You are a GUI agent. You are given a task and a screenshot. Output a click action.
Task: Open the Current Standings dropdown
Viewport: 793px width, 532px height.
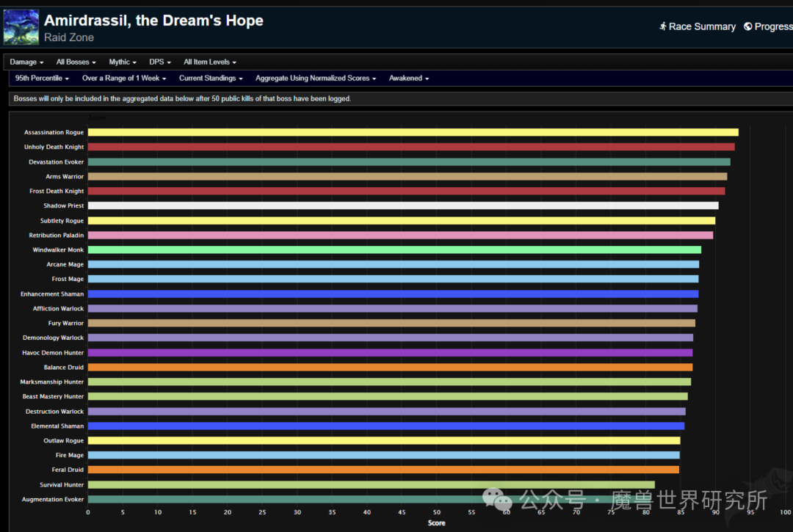[x=211, y=78]
